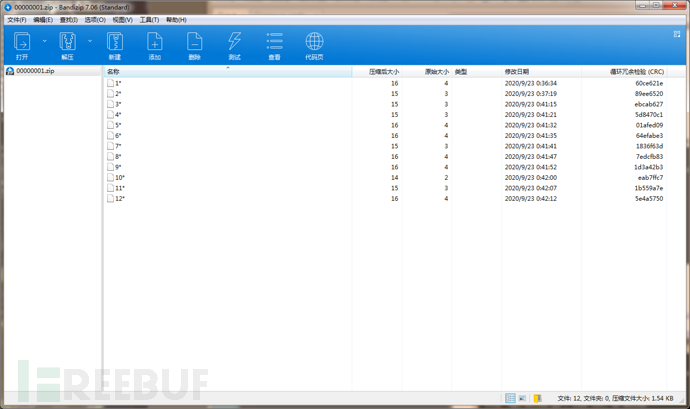
Task: Click the file icon of row 1*
Action: point(110,83)
